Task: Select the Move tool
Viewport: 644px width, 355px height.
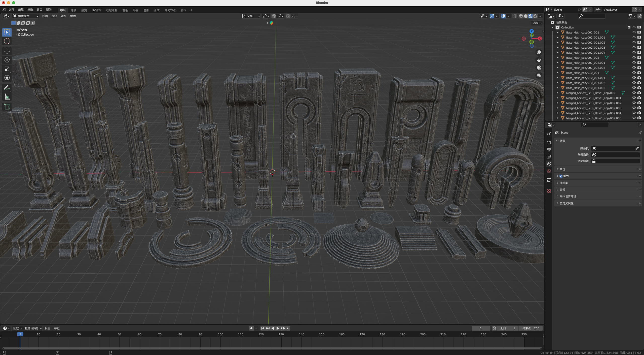Action: point(7,51)
